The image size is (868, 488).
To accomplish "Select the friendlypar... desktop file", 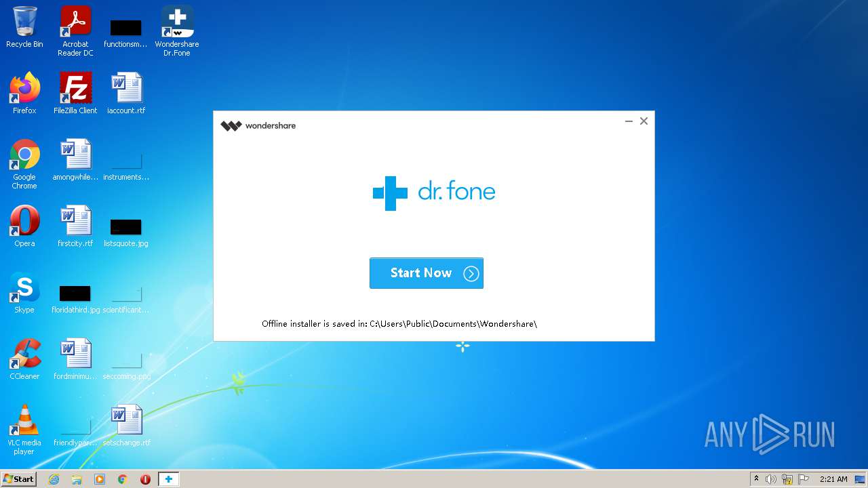I will [75, 432].
